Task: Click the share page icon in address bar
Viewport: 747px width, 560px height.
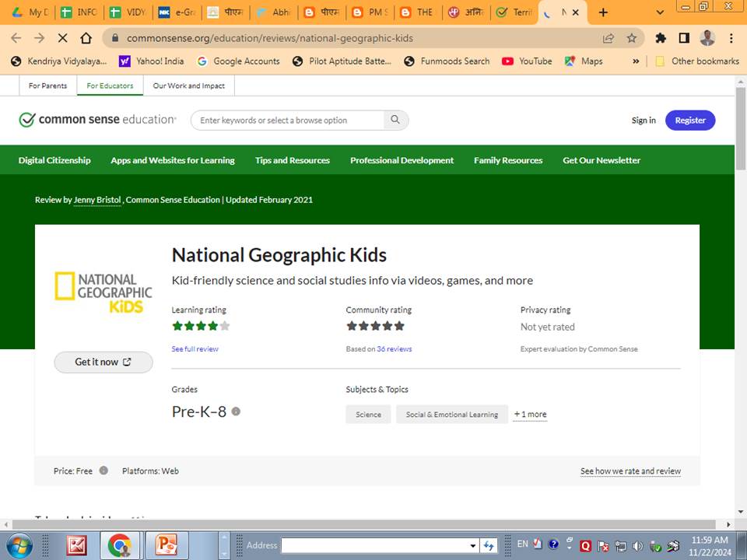Action: click(608, 38)
